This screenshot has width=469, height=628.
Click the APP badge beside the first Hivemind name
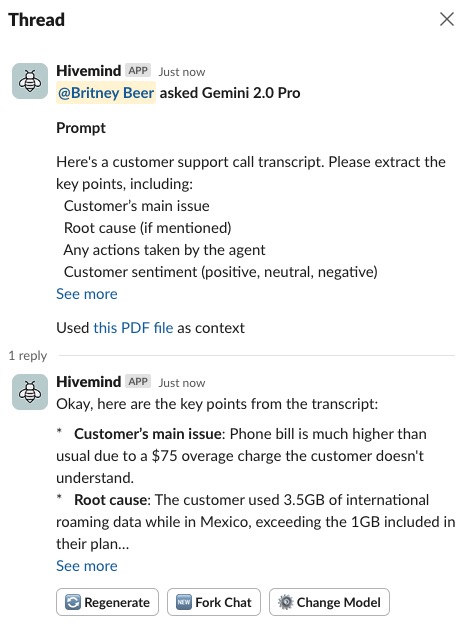point(138,70)
